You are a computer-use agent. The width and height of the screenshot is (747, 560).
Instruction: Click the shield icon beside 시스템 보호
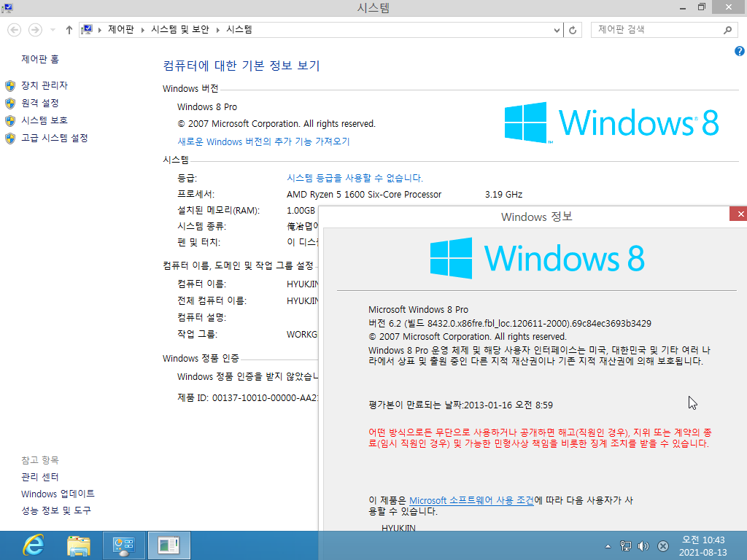tap(10, 120)
